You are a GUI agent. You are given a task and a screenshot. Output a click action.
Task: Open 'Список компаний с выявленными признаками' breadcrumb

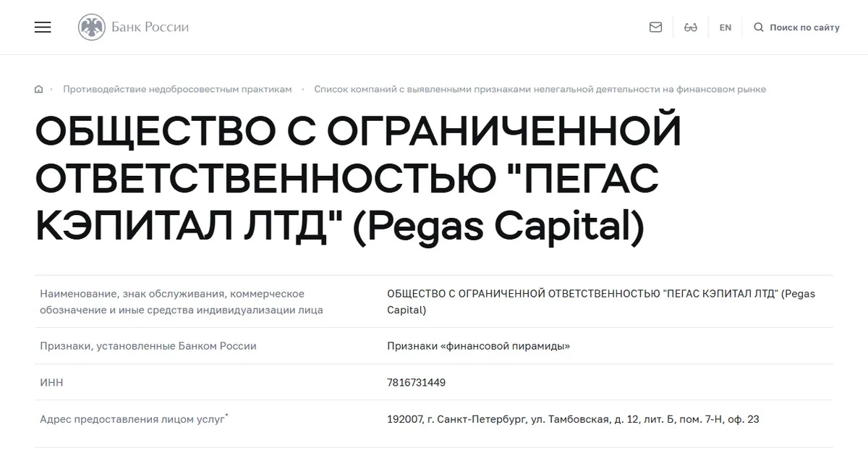[x=540, y=89]
